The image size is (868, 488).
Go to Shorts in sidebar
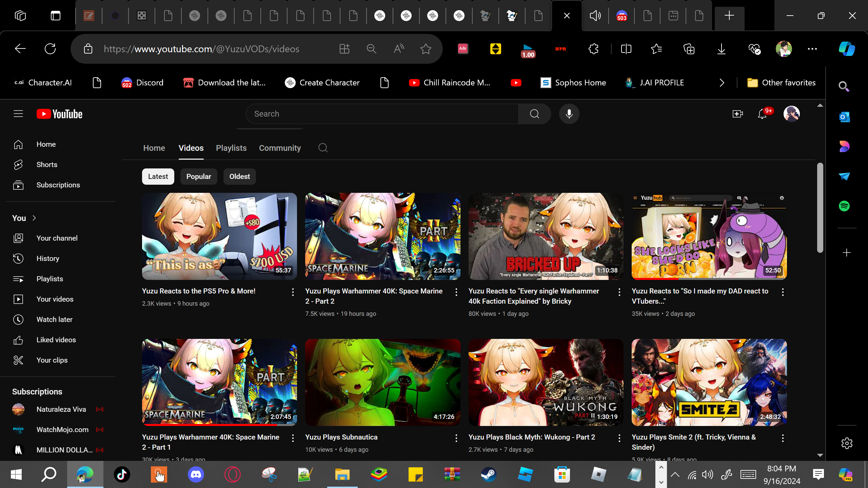(47, 165)
